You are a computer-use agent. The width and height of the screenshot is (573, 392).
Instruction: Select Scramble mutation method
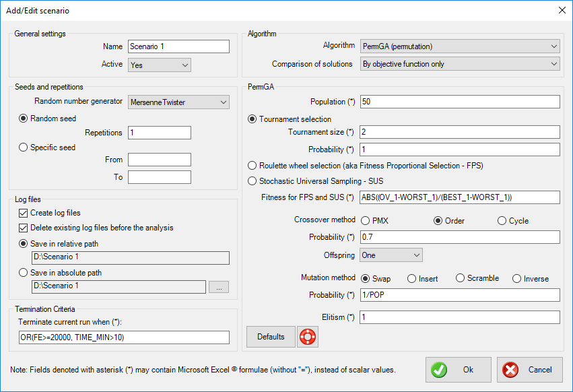[x=461, y=278]
